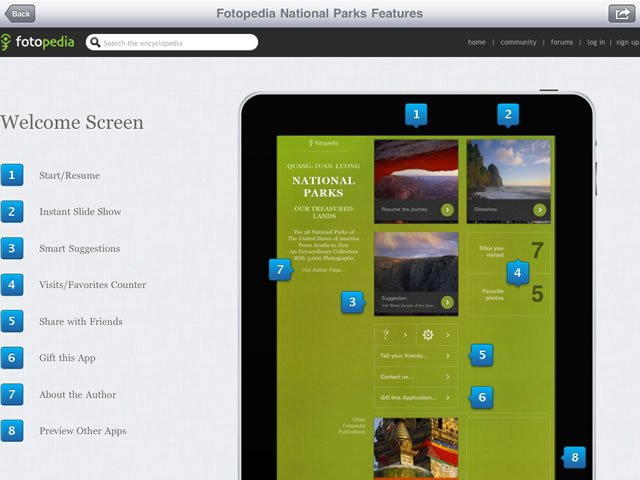The height and width of the screenshot is (480, 640).
Task: Tap Other Fotopedia Publications label
Action: click(353, 426)
